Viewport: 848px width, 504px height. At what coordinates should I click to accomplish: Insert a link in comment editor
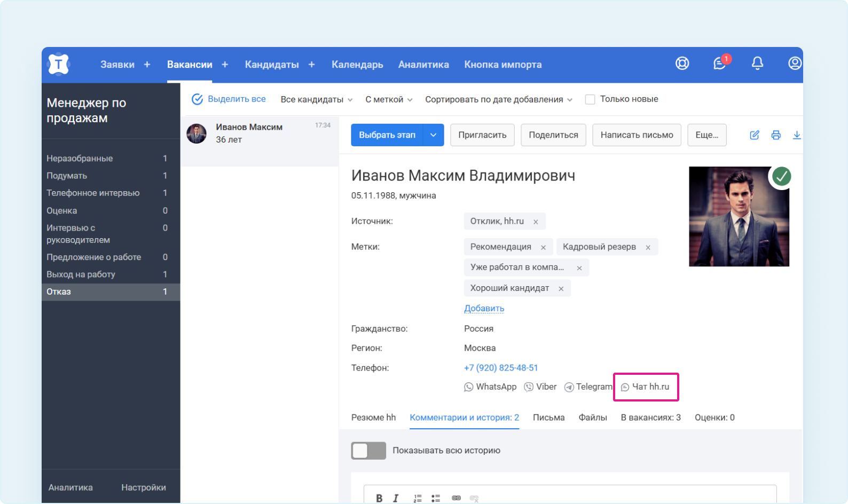click(456, 498)
